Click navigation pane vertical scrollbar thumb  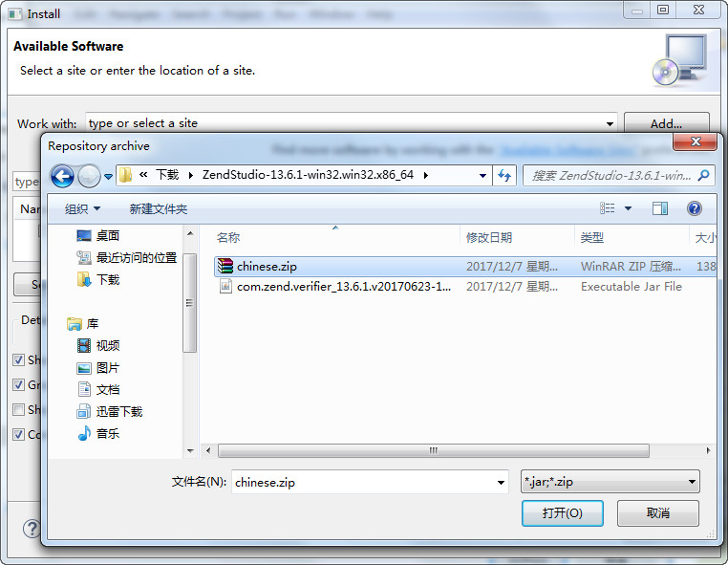[189, 303]
